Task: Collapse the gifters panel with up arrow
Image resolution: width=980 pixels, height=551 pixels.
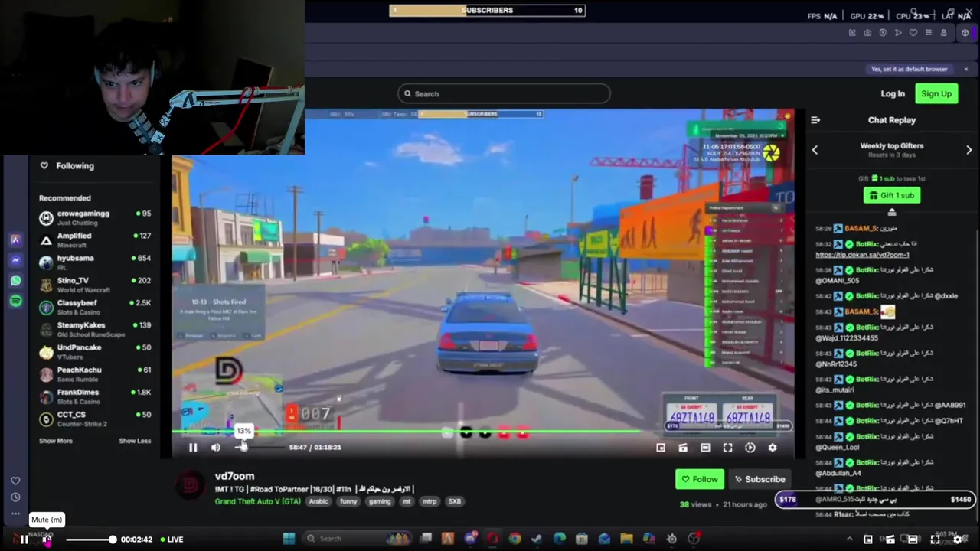Action: (891, 212)
